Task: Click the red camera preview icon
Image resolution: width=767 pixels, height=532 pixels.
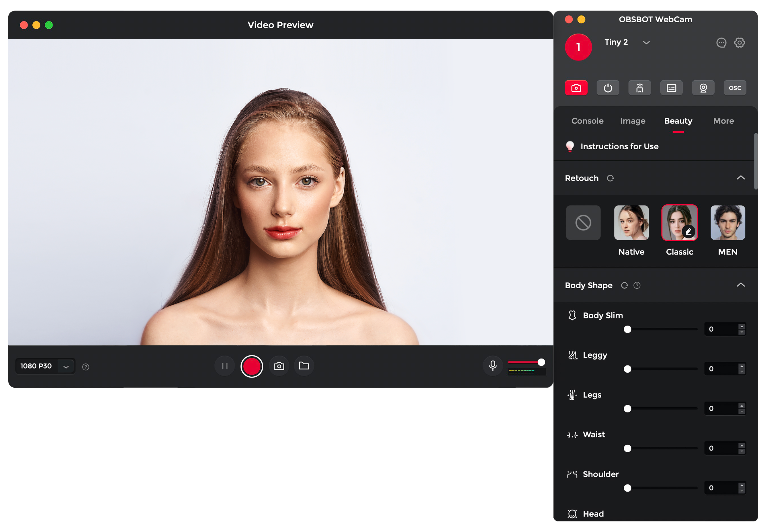Action: point(576,88)
